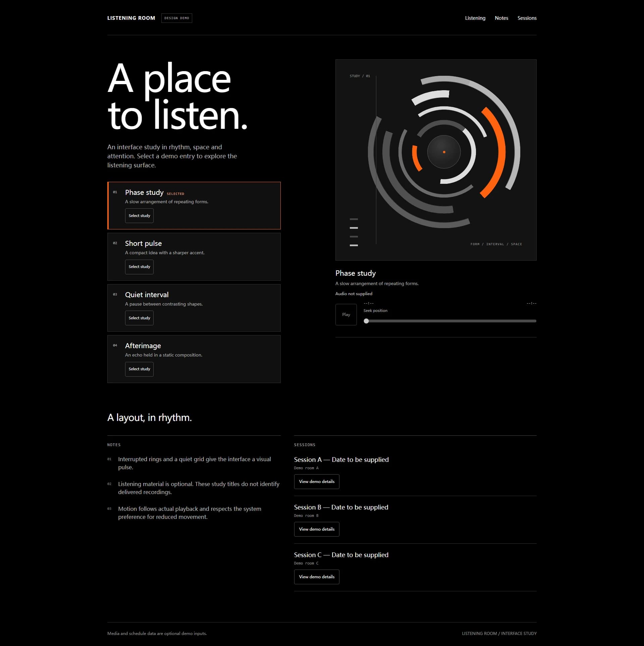
Task: Click the Play button
Action: pos(346,315)
